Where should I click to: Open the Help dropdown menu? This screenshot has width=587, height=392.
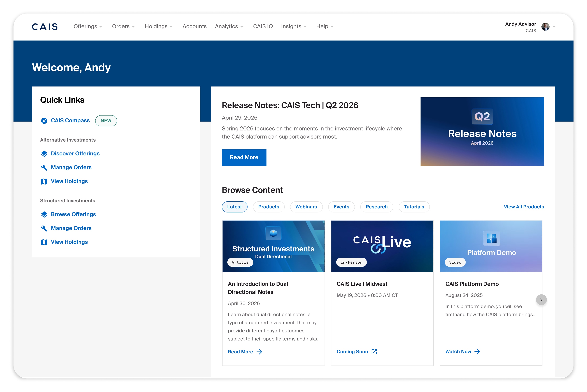[x=325, y=26]
